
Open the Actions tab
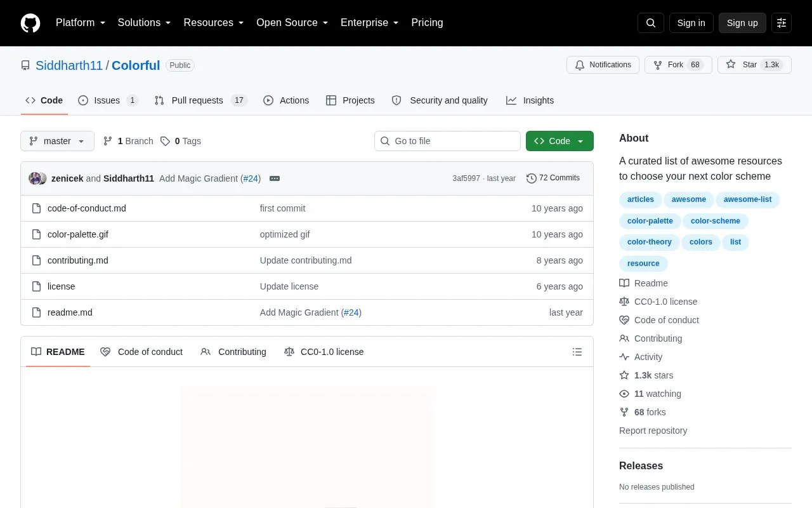pyautogui.click(x=286, y=100)
